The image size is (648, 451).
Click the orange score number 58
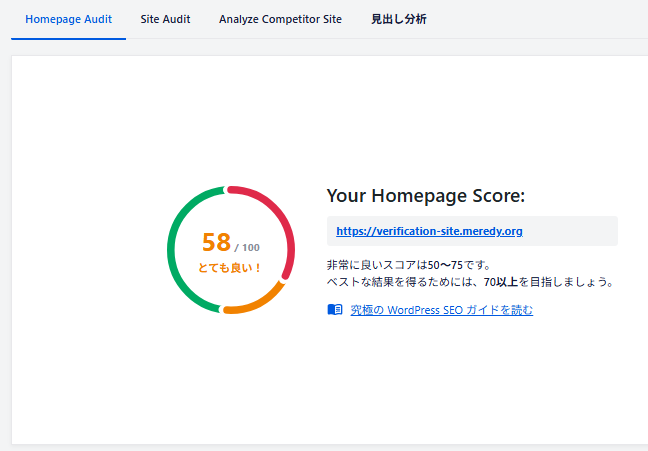pos(216,243)
